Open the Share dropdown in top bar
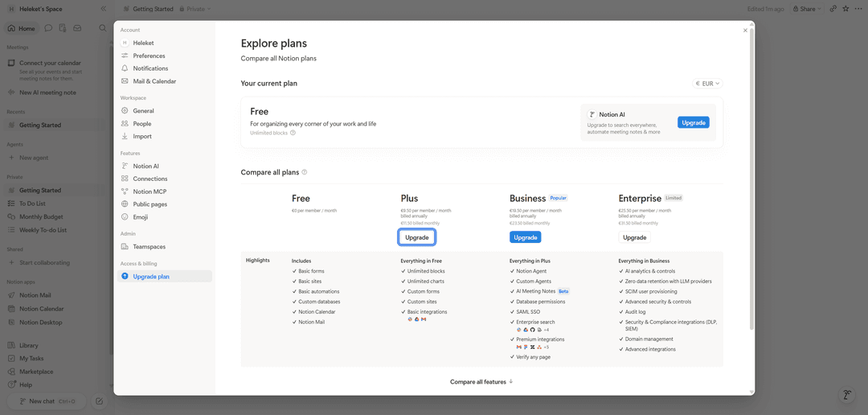Viewport: 868px width, 415px height. point(807,9)
